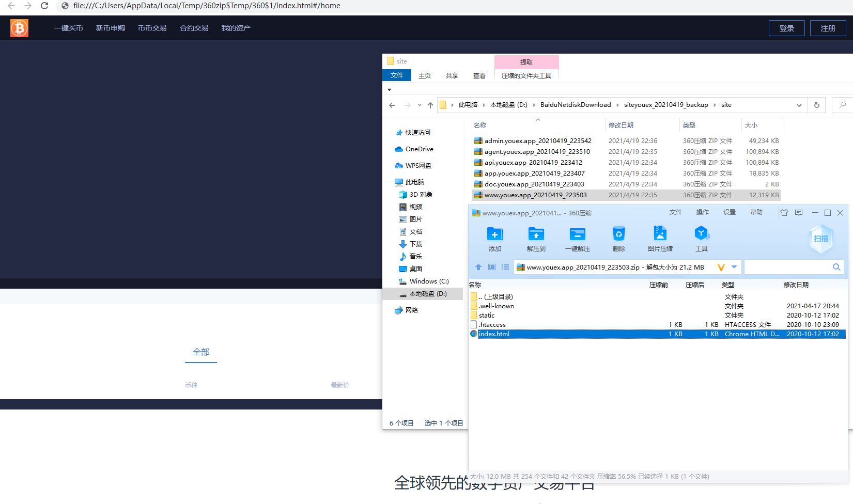Image resolution: width=853 pixels, height=504 pixels.
Task: Click the feedback message icon in 360zip
Action: (x=799, y=213)
